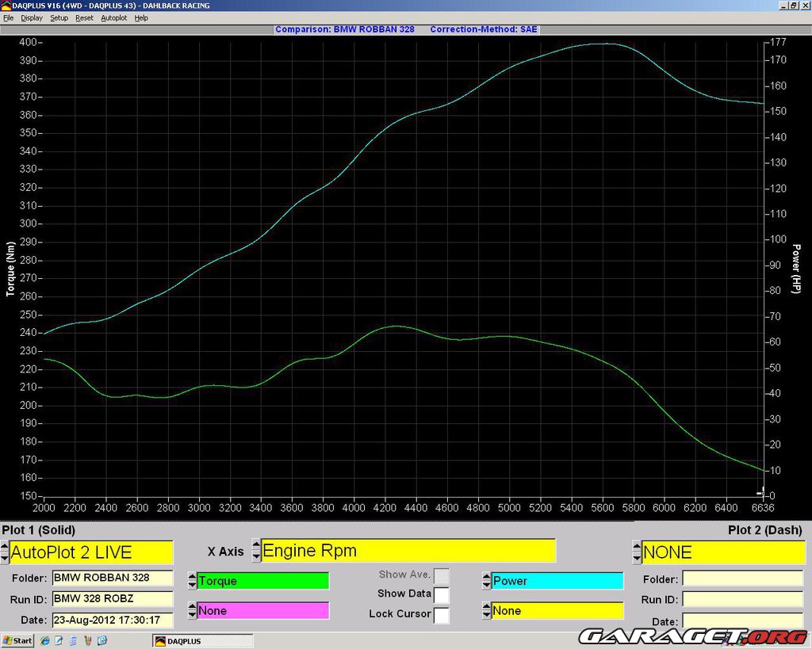This screenshot has height=649, width=812.
Task: Step the yellow None channel selector arrows
Action: pyautogui.click(x=486, y=611)
